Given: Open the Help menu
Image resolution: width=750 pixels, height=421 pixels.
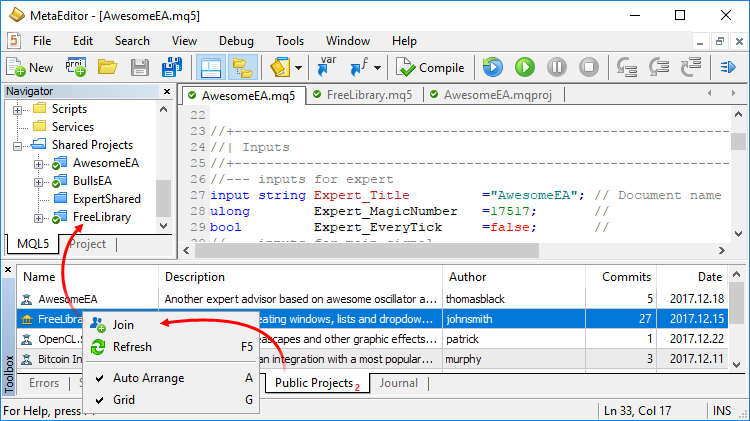Looking at the screenshot, I should pyautogui.click(x=404, y=41).
